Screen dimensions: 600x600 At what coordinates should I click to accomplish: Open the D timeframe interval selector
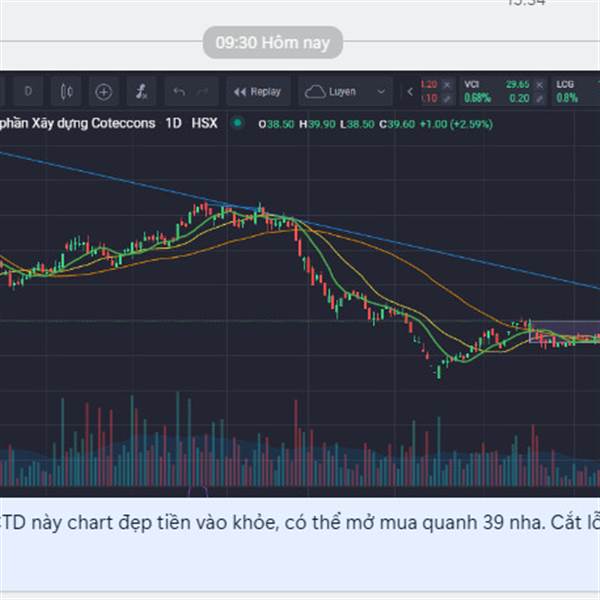[x=28, y=91]
